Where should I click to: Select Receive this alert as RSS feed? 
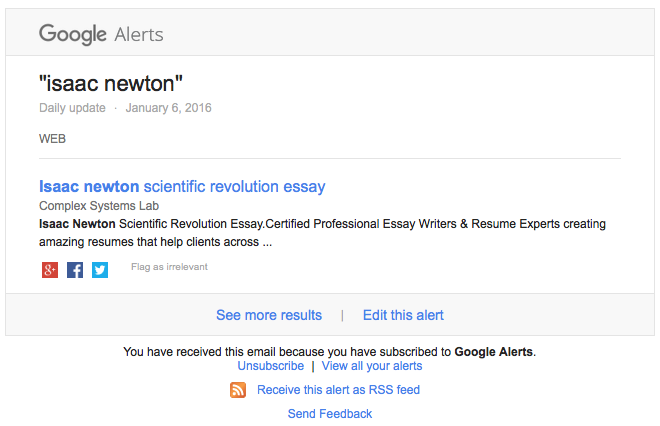[x=338, y=390]
